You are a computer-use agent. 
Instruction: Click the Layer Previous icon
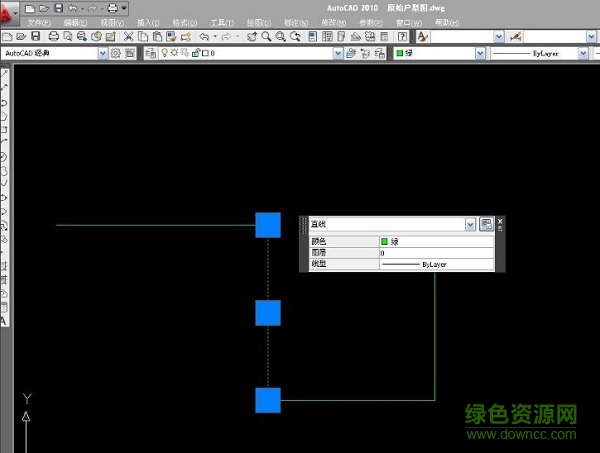tap(365, 53)
